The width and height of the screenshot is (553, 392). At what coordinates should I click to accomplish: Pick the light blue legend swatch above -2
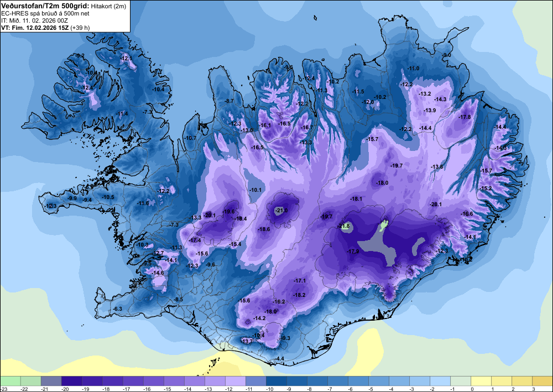point(440,381)
